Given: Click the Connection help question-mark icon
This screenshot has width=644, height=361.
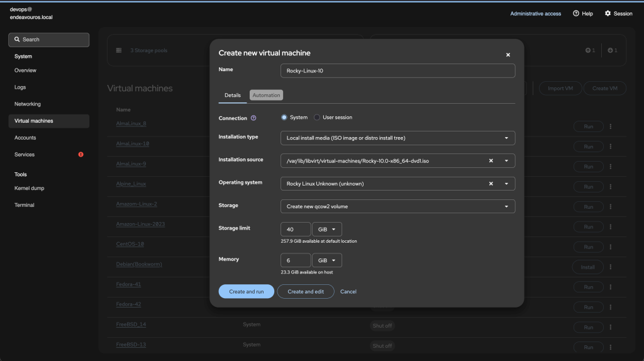Looking at the screenshot, I should coord(253,118).
